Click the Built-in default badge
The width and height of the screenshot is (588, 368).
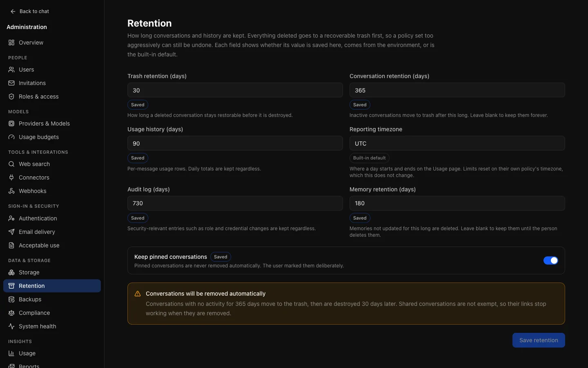click(x=370, y=158)
